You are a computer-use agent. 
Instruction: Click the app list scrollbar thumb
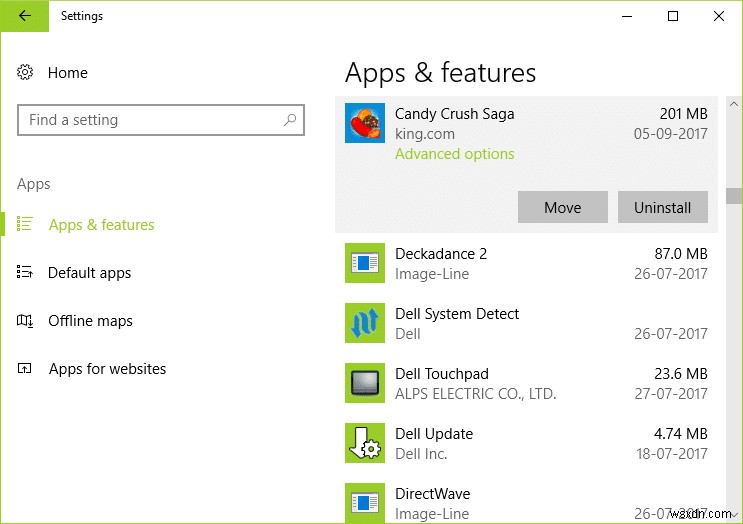[734, 196]
